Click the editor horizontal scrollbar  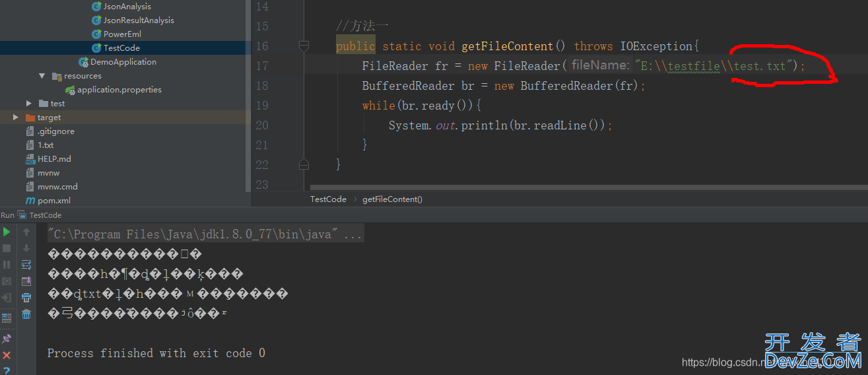587,188
